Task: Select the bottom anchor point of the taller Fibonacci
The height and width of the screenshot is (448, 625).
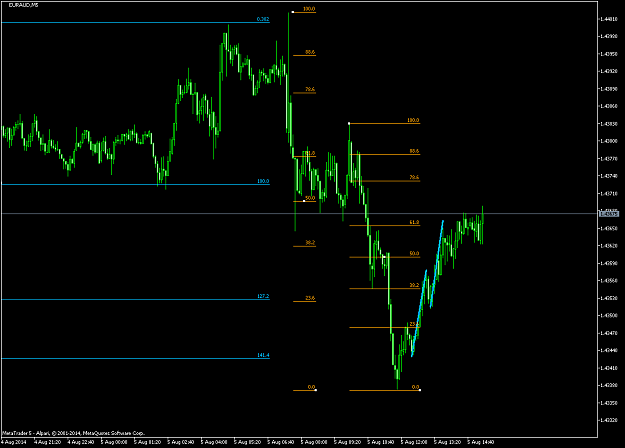Action: tap(316, 390)
